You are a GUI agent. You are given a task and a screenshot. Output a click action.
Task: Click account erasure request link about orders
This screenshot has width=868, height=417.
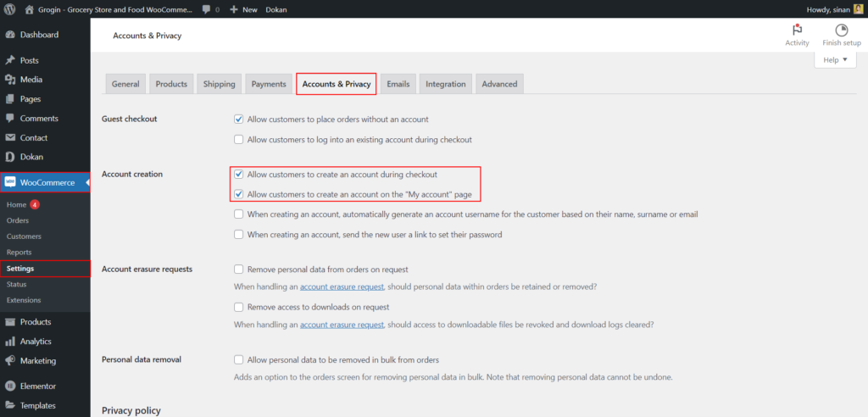(x=342, y=286)
